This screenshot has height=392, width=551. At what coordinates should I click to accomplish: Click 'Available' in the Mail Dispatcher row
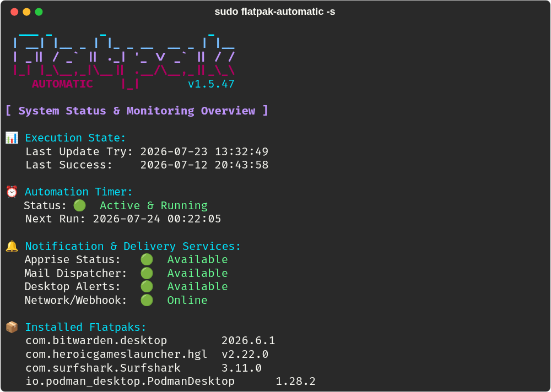tap(197, 273)
